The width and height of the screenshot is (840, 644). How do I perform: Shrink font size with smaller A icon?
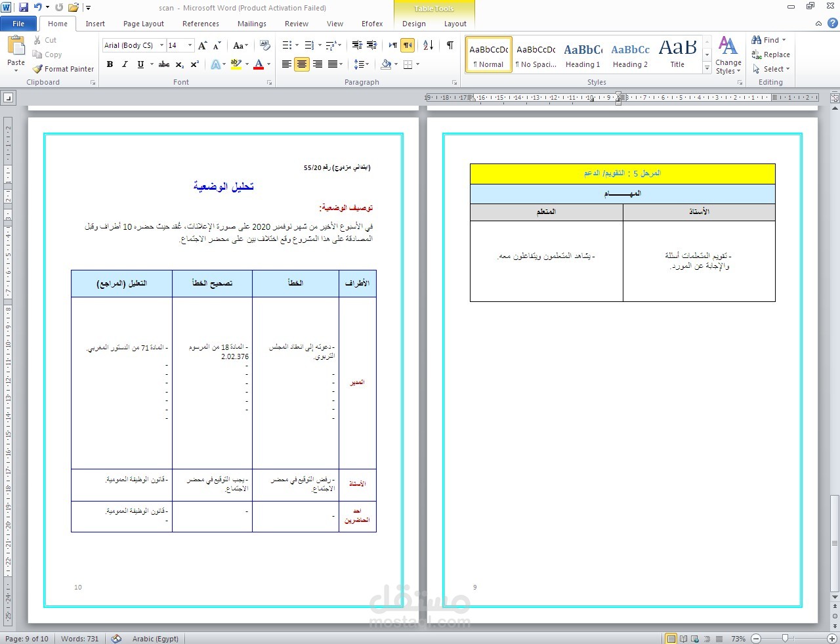217,45
